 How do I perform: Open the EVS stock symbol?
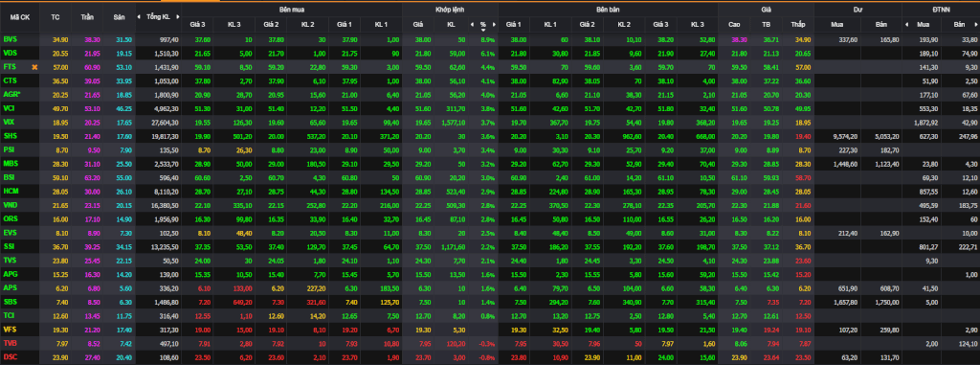(10, 232)
